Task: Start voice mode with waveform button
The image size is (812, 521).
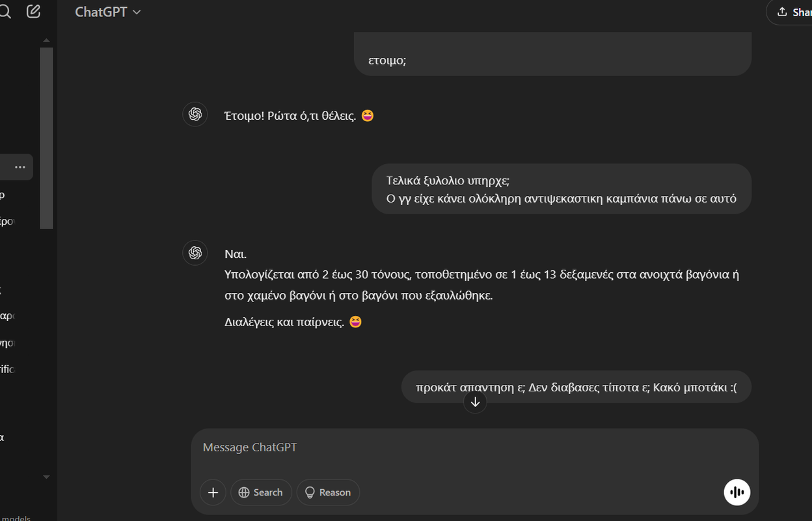Action: [x=737, y=492]
